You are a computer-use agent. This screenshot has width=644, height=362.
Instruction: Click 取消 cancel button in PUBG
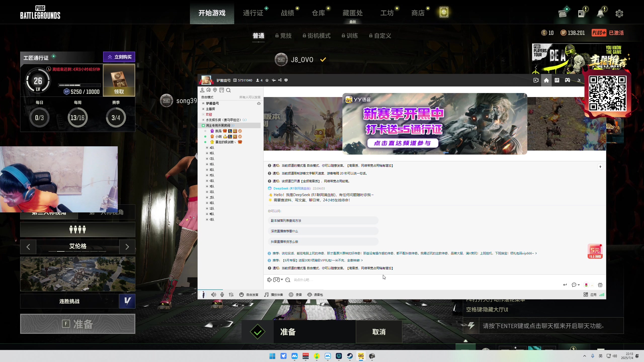[x=379, y=332]
